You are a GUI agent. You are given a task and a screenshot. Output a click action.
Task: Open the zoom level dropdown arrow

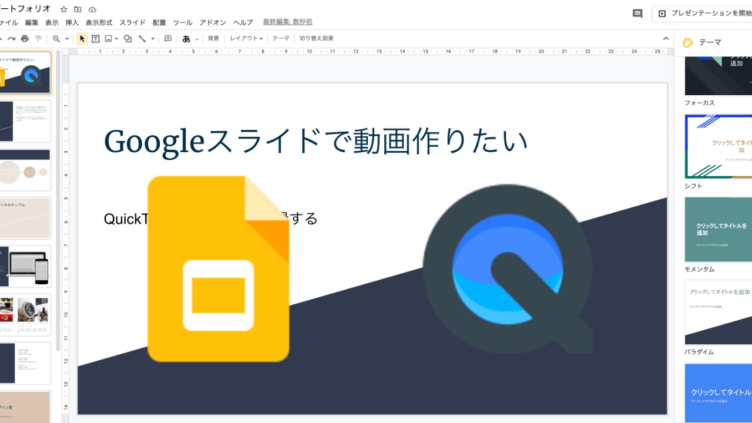coord(67,39)
